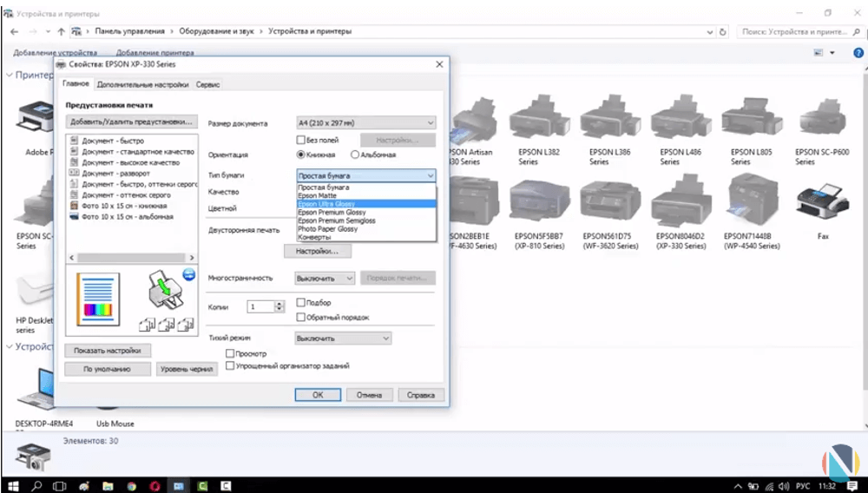868x493 pixels.
Task: Enable Упрощенный организатор заданий checkbox
Action: (x=230, y=365)
